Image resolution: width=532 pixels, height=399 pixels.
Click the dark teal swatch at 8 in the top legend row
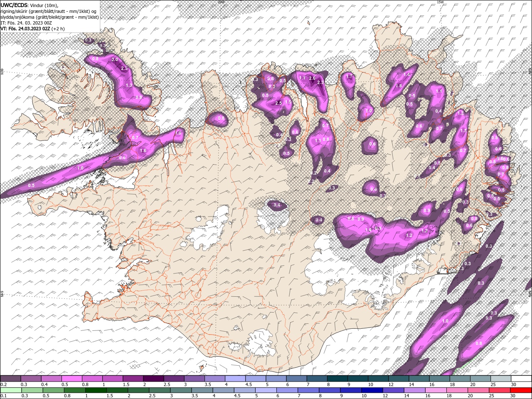[337, 379]
